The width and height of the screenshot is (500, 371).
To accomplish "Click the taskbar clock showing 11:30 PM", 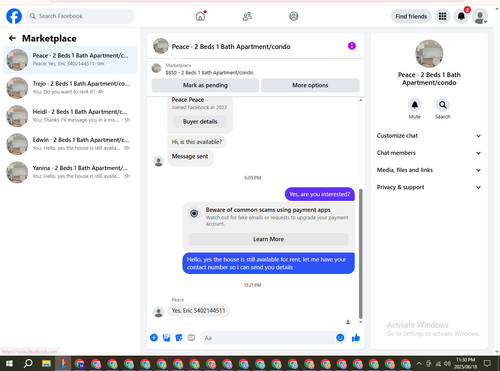I will click(466, 363).
